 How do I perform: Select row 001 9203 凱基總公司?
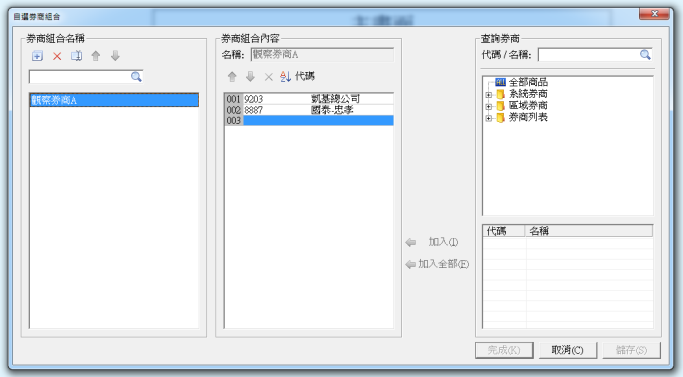[x=309, y=99]
